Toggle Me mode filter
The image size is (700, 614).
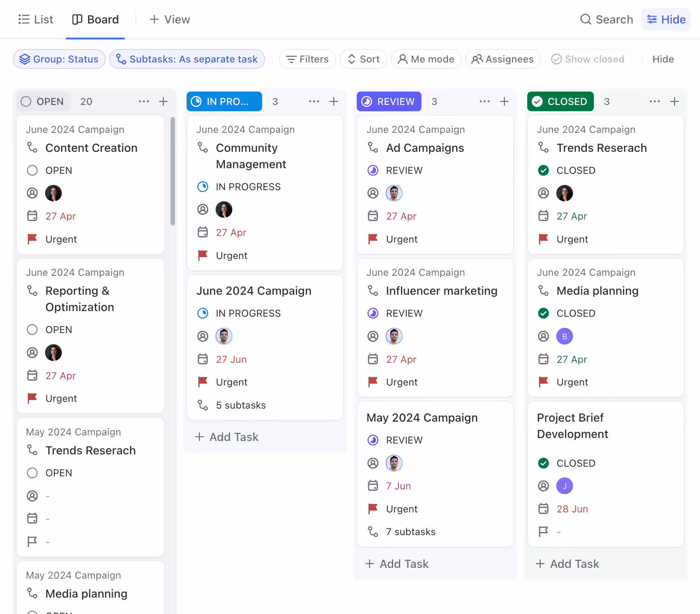click(426, 59)
